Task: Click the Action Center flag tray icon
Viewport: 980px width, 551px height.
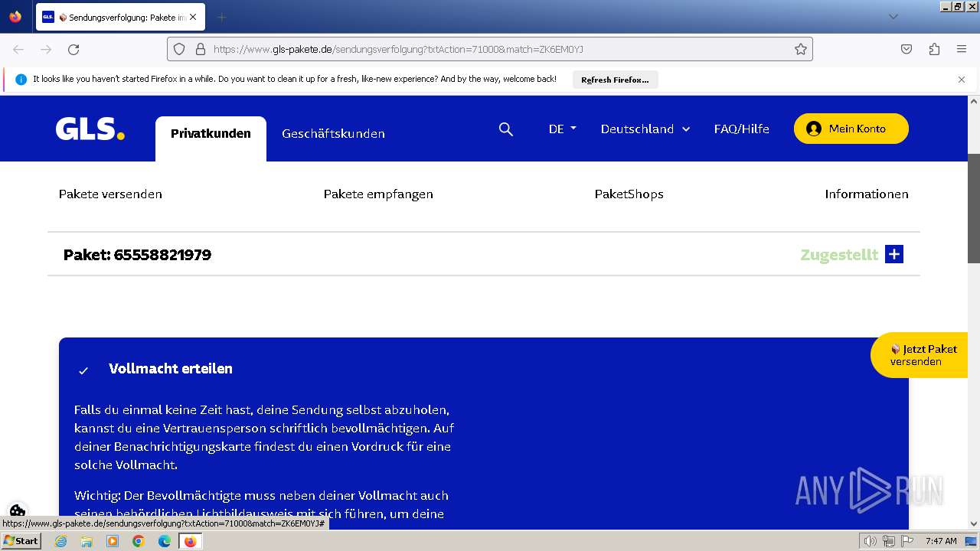Action: click(x=907, y=541)
